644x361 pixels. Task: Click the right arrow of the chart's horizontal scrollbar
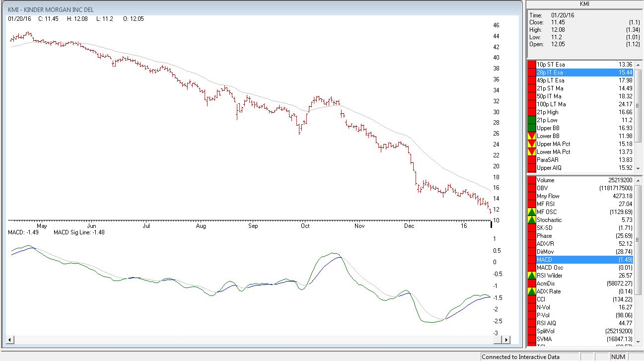click(506, 340)
